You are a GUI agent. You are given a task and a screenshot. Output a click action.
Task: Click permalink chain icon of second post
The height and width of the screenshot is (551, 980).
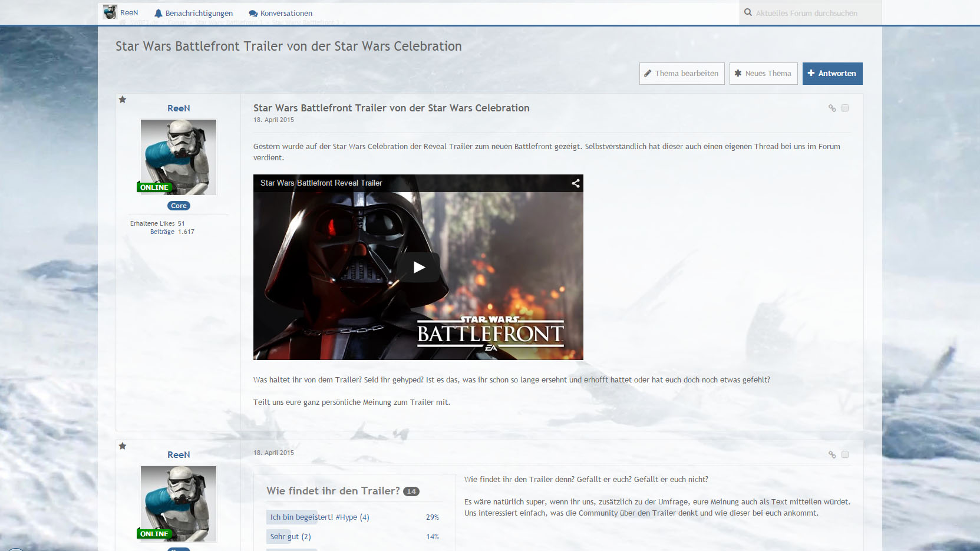coord(832,455)
